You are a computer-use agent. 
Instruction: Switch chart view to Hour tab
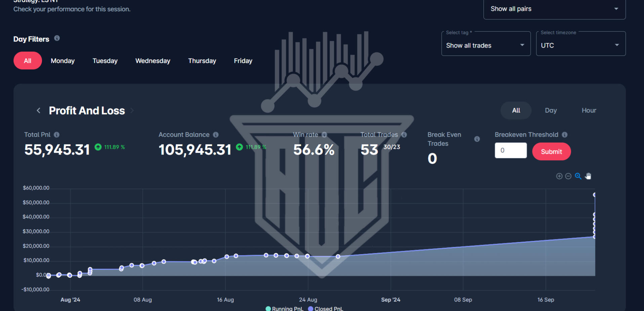click(589, 110)
